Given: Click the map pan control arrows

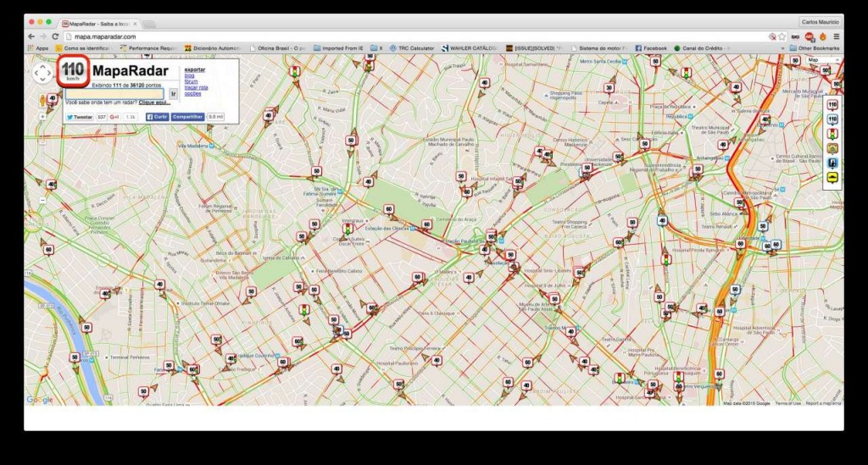Looking at the screenshot, I should [x=42, y=74].
